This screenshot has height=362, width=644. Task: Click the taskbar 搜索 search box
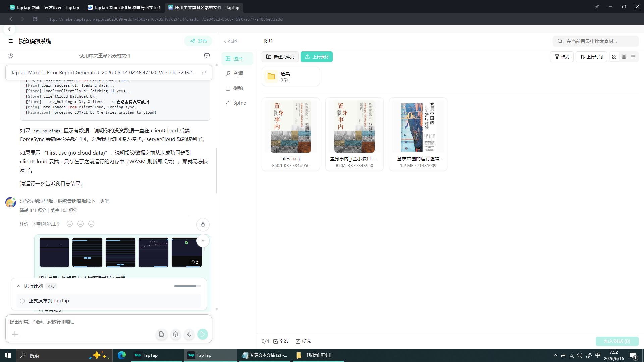pyautogui.click(x=64, y=355)
